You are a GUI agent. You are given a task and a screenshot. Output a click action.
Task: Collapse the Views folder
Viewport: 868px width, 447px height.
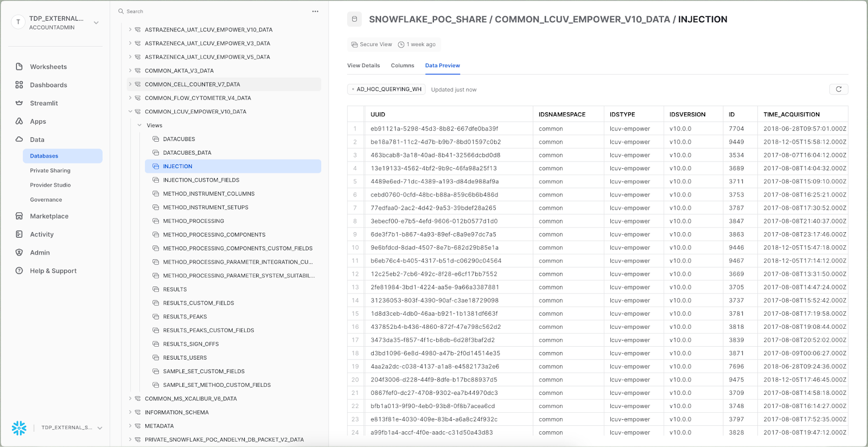139,125
